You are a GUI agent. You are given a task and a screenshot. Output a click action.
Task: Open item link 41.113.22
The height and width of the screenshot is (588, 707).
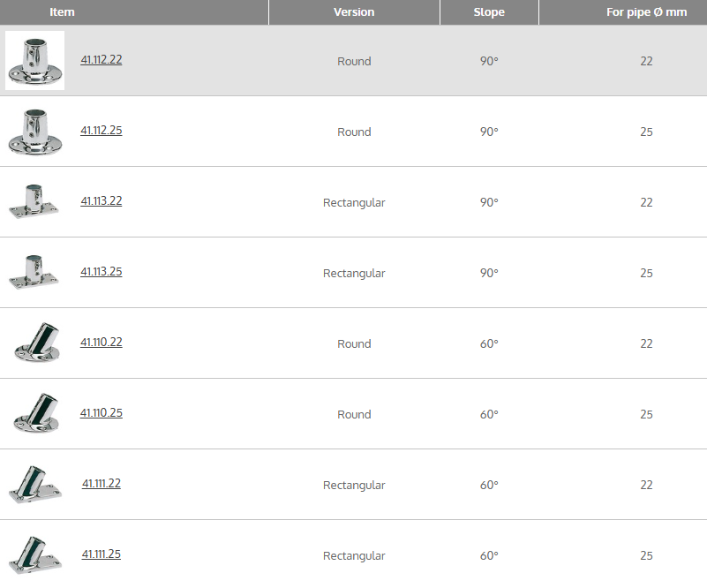[x=101, y=201]
